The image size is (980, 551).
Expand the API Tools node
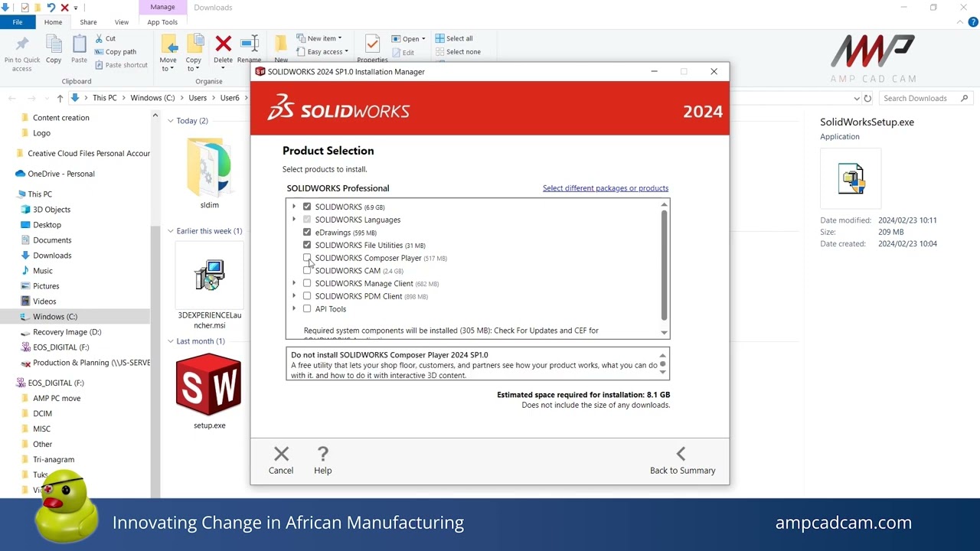pos(294,308)
